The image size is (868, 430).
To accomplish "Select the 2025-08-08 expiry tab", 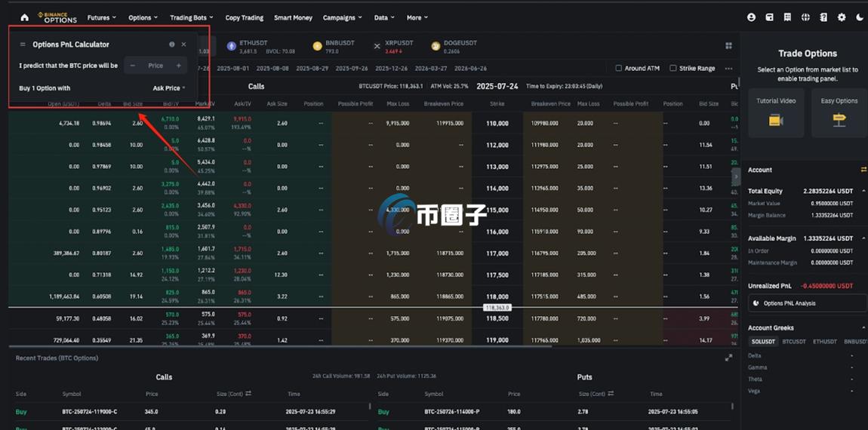I will (x=272, y=68).
